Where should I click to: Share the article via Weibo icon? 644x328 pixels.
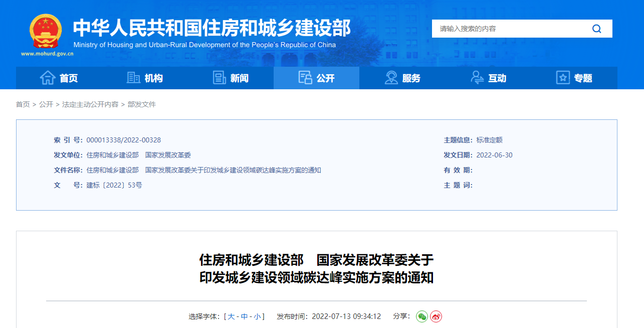[436, 316]
